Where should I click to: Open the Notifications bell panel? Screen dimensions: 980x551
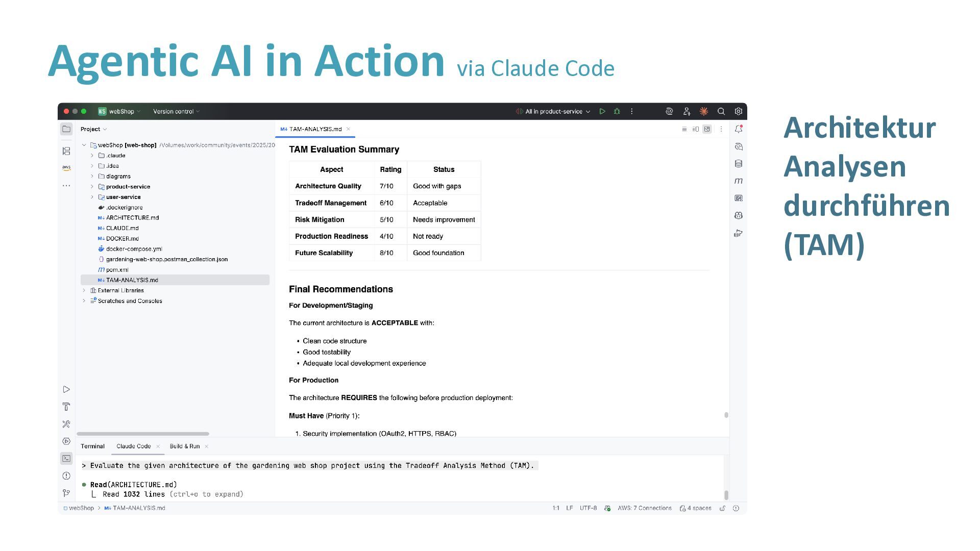739,129
